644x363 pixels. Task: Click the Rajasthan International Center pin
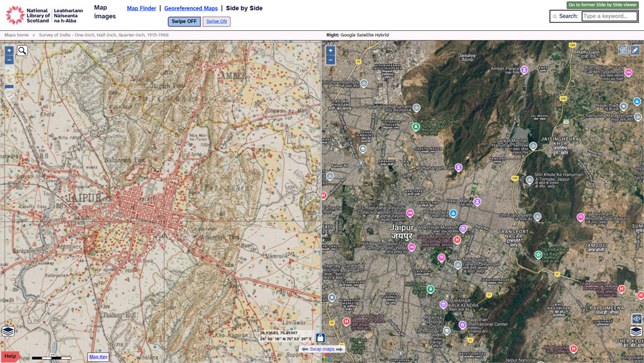[x=462, y=325]
